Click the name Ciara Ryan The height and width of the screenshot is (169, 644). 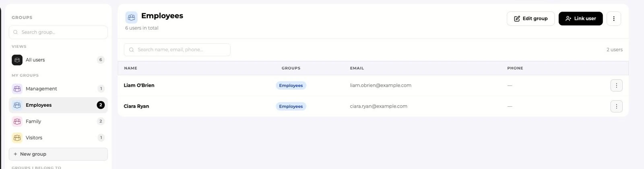(x=136, y=106)
